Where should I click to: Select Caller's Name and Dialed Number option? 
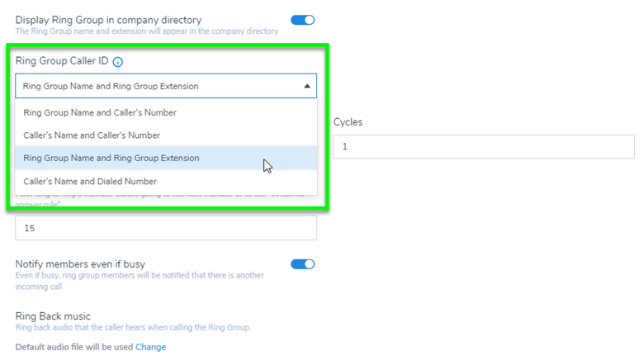(x=90, y=181)
